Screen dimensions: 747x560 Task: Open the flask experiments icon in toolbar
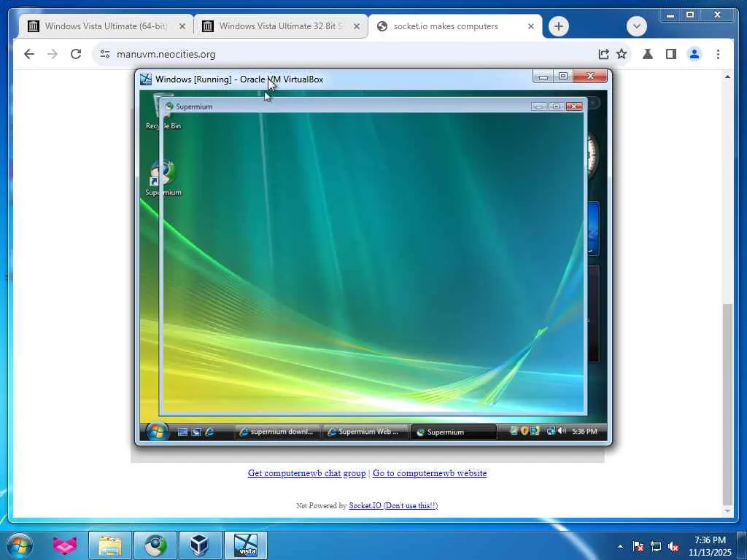click(648, 54)
